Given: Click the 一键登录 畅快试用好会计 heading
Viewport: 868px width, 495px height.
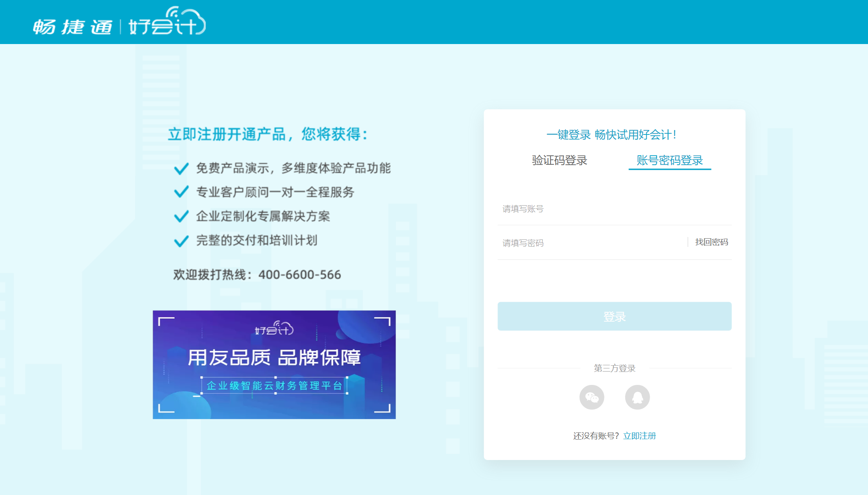Looking at the screenshot, I should 611,135.
